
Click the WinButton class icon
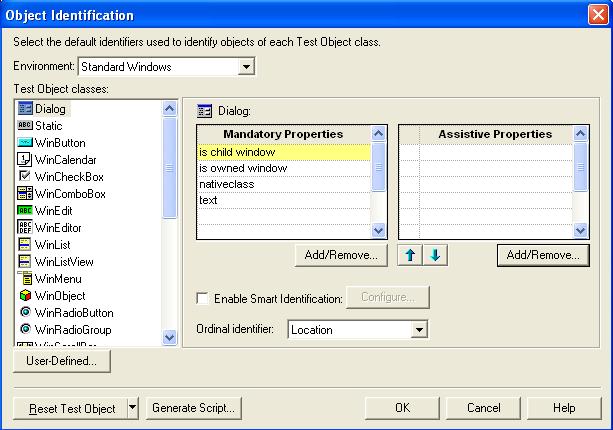click(25, 143)
